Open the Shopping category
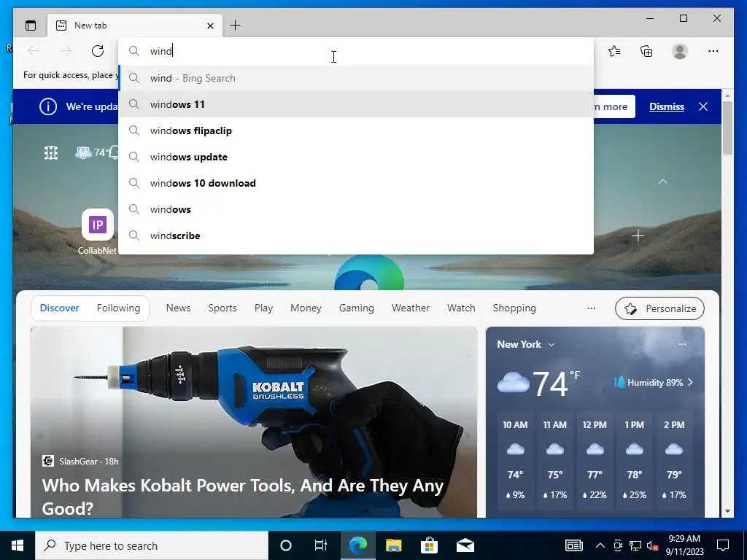Image resolution: width=747 pixels, height=560 pixels. click(514, 308)
